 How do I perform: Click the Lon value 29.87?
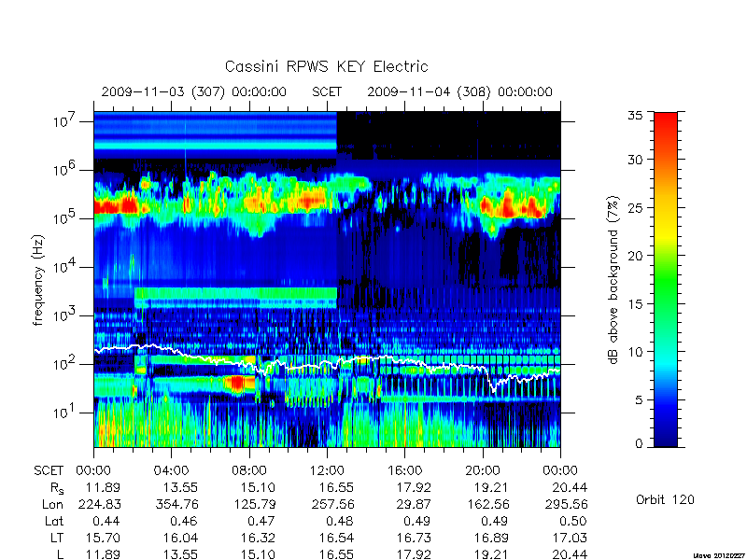(x=414, y=504)
